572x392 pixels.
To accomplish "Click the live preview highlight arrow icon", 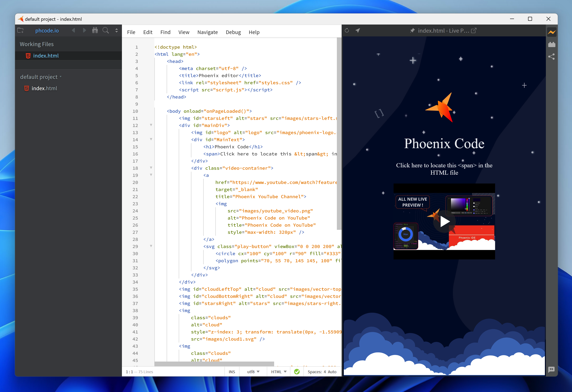I will coord(358,30).
